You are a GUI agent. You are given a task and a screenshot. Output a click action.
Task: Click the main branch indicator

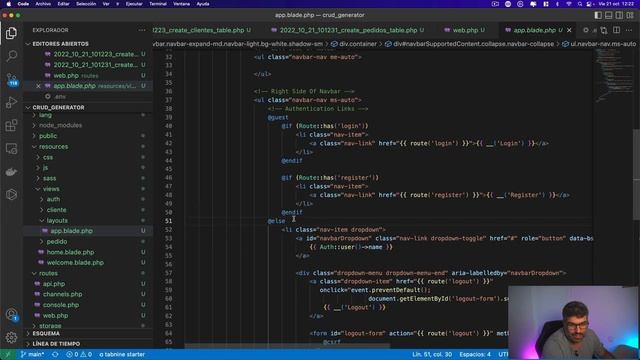(x=32, y=354)
